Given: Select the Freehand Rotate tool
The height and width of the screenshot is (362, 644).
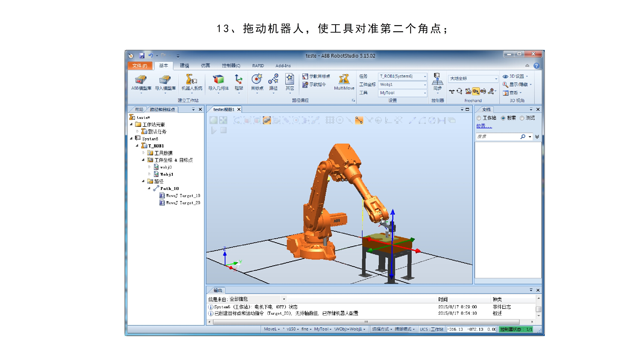Looking at the screenshot, I should [460, 91].
